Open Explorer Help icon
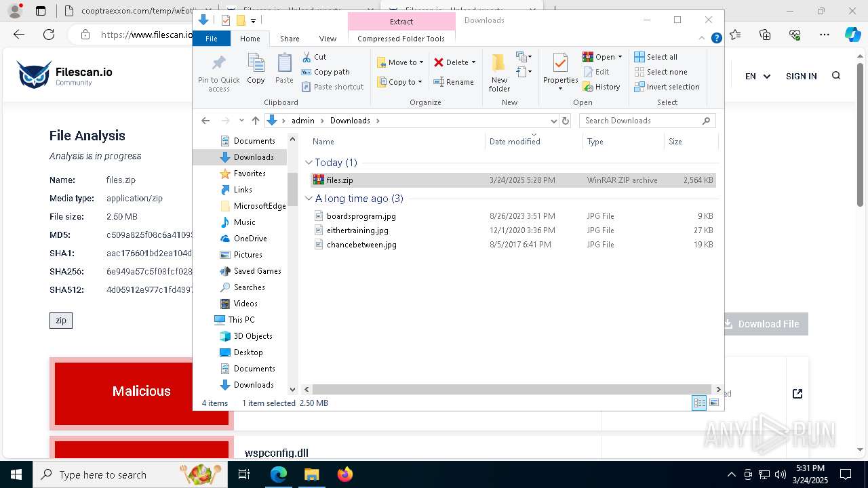This screenshot has width=868, height=488. (716, 39)
